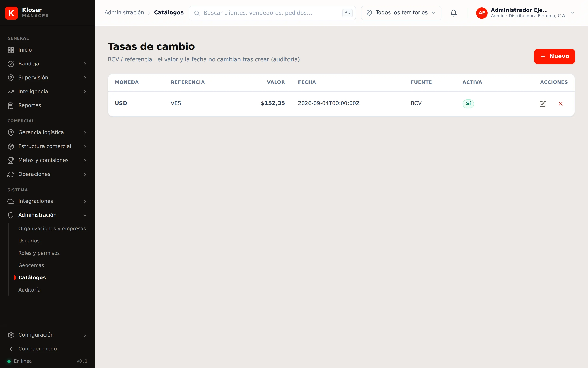Click the 2026-09-04T00:00:00Z date cell
The width and height of the screenshot is (588, 368).
click(329, 103)
